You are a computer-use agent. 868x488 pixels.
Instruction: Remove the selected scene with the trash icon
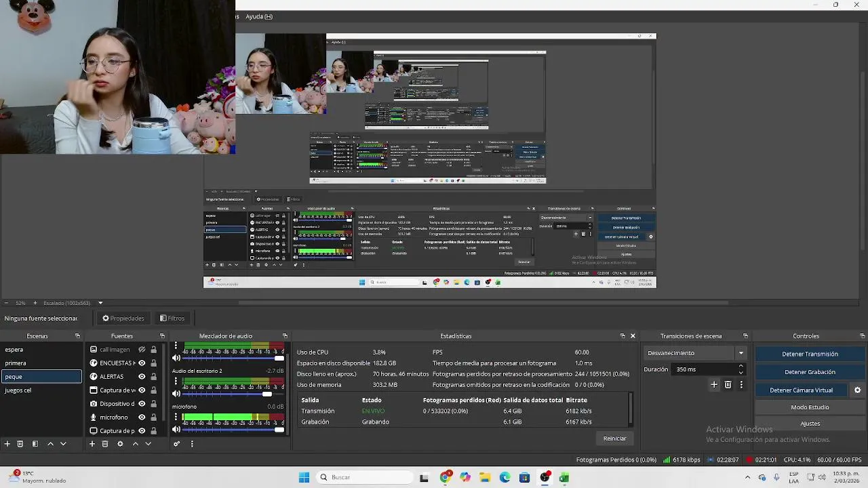point(20,444)
